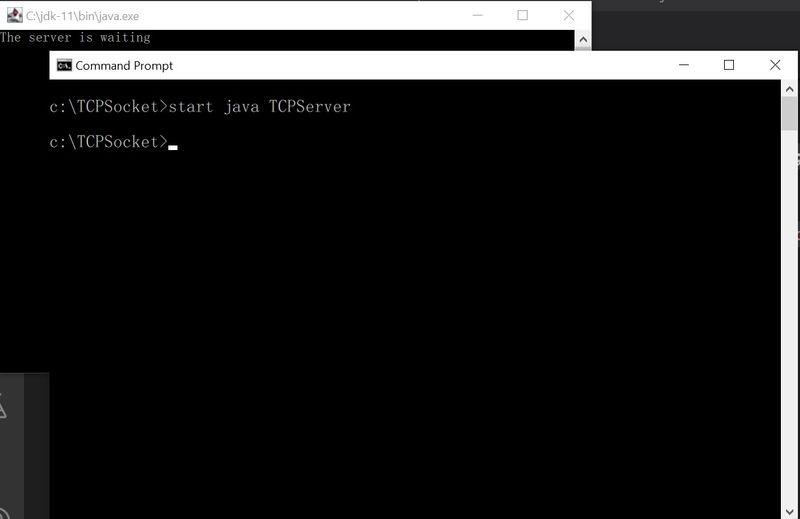Viewport: 800px width, 519px height.
Task: Click "The server is waiting" output text
Action: coord(75,38)
